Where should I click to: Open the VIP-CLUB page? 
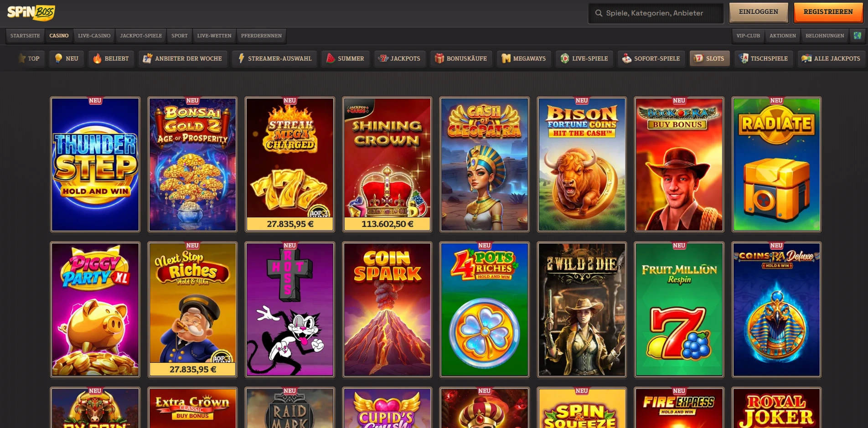pyautogui.click(x=748, y=36)
